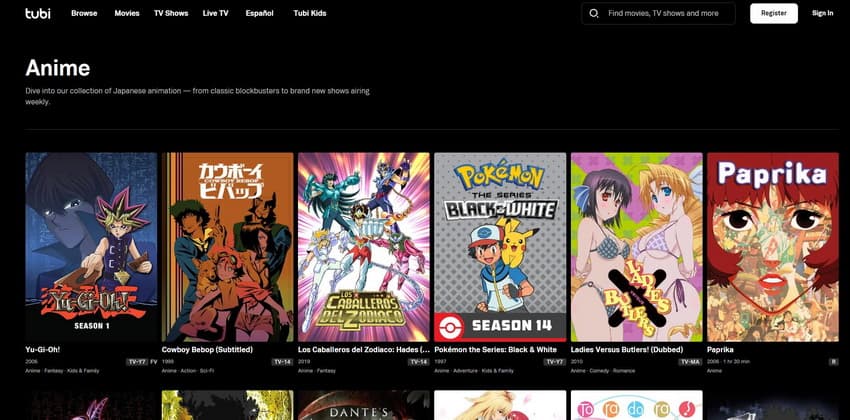Click TV-Y7 rating badge under Yu-Gi-Oh!
This screenshot has width=850, height=420.
coord(137,361)
